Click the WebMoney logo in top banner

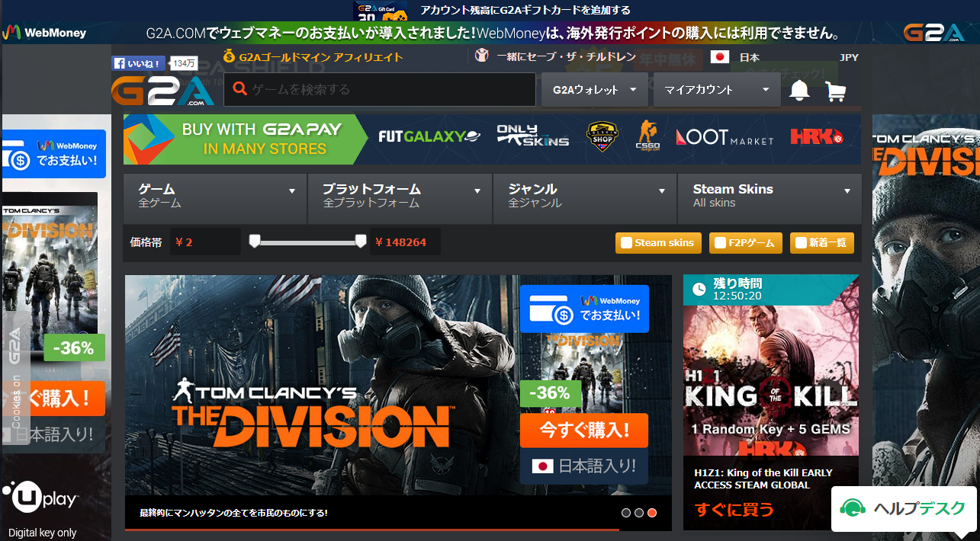43,33
